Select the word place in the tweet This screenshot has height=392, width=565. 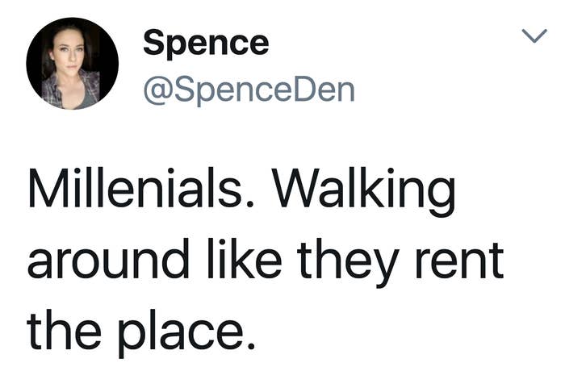(182, 333)
